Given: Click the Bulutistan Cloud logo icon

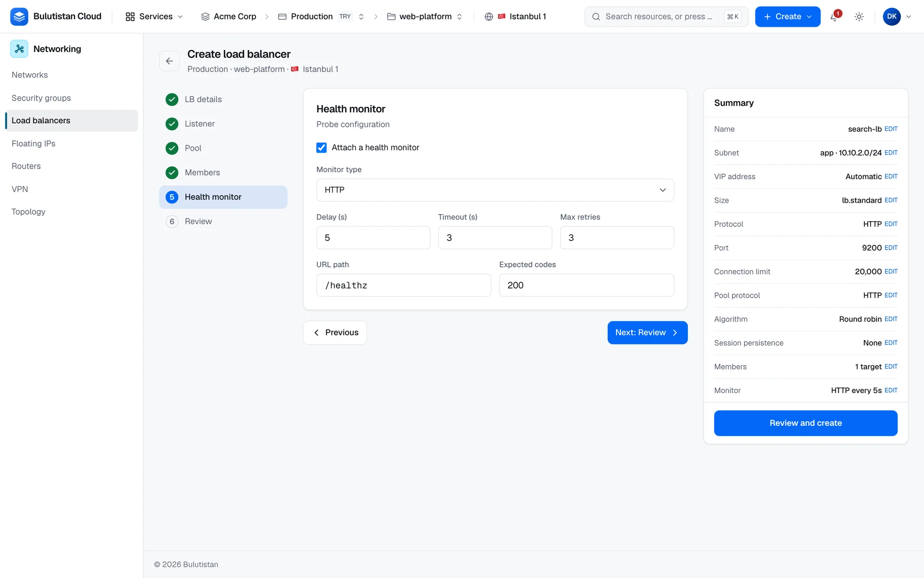Looking at the screenshot, I should point(19,16).
